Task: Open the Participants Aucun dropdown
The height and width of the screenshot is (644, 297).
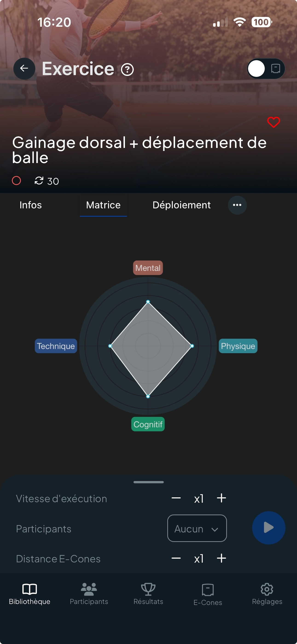Action: click(197, 528)
